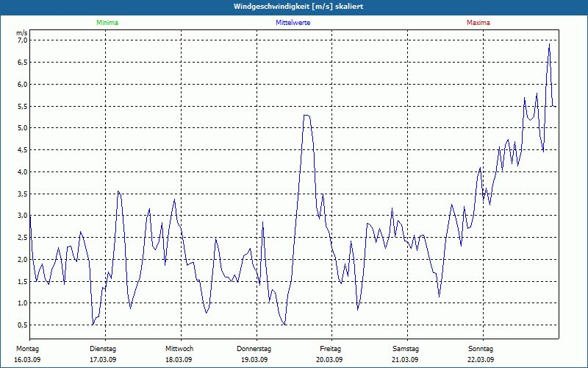Click the 2,0 y-axis value

click(23, 260)
